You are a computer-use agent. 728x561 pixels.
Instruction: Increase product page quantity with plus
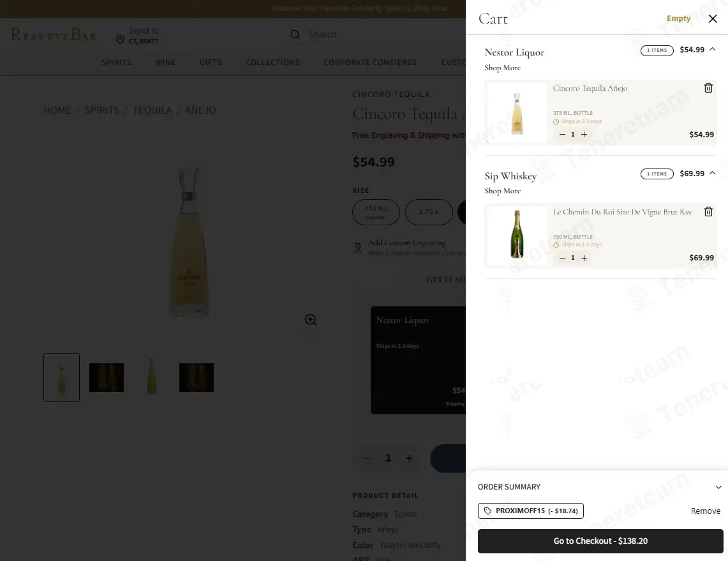pos(409,458)
